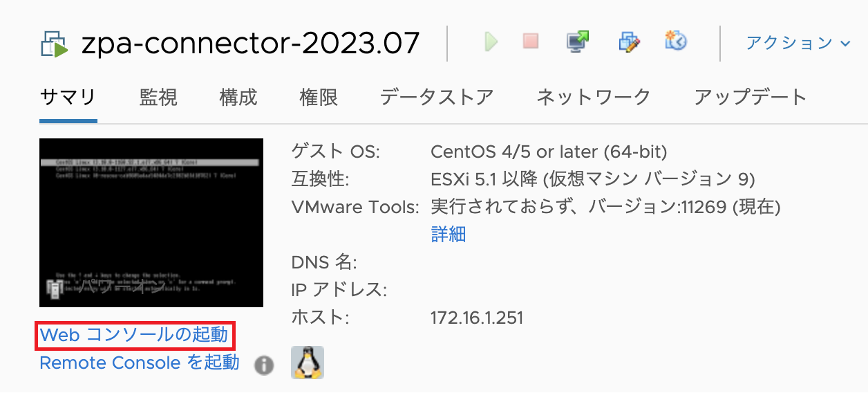Open the ネットワーク tab
The height and width of the screenshot is (393, 868).
pos(594,98)
